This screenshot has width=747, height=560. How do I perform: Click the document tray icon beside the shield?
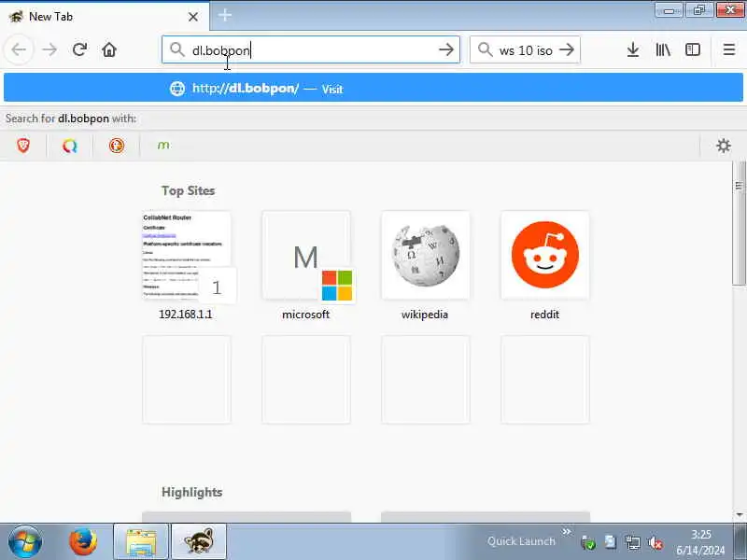tap(611, 542)
